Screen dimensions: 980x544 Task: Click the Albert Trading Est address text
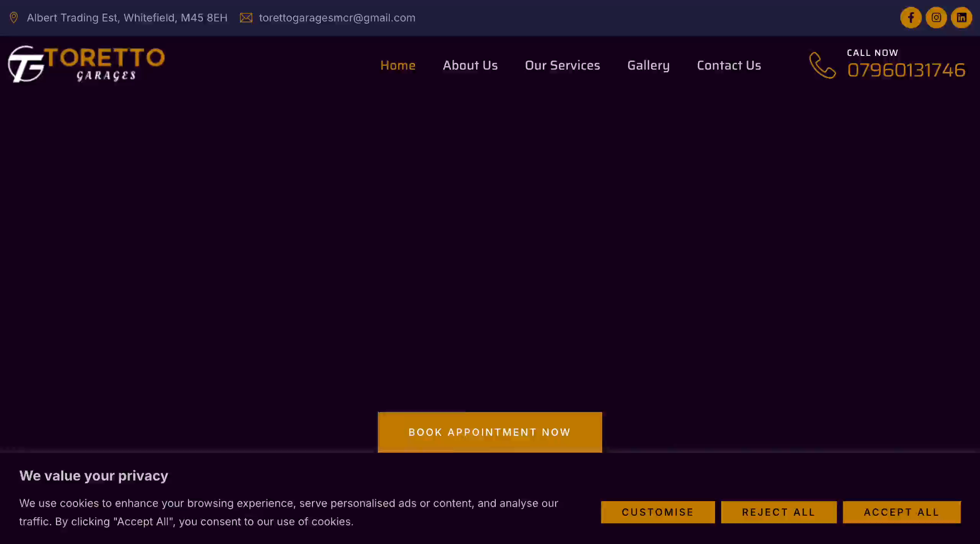click(x=127, y=17)
